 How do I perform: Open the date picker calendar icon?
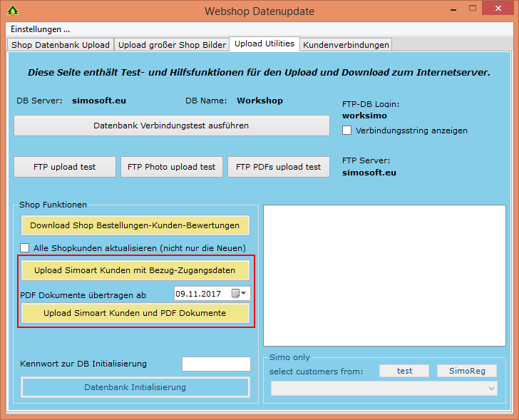234,294
